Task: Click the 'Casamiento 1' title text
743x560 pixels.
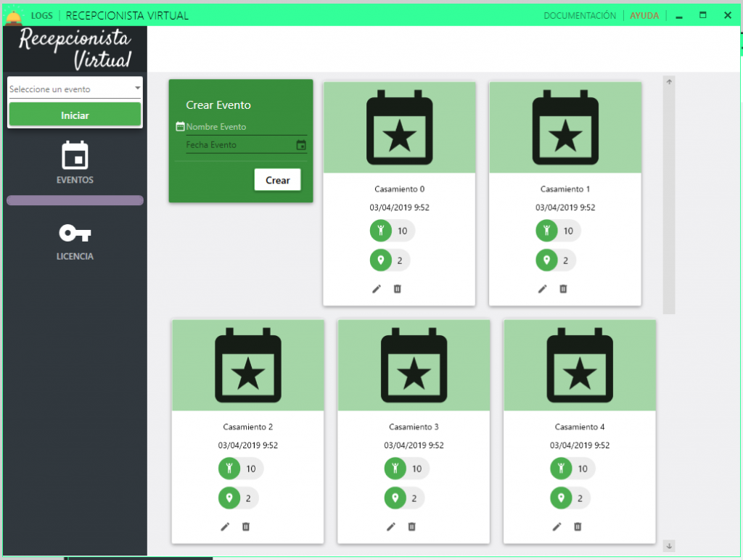Action: point(565,189)
